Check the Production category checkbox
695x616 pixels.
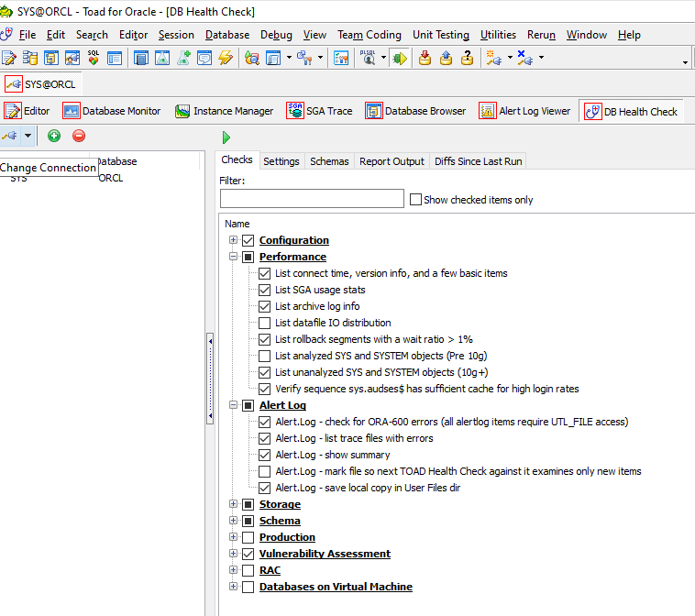coord(248,537)
